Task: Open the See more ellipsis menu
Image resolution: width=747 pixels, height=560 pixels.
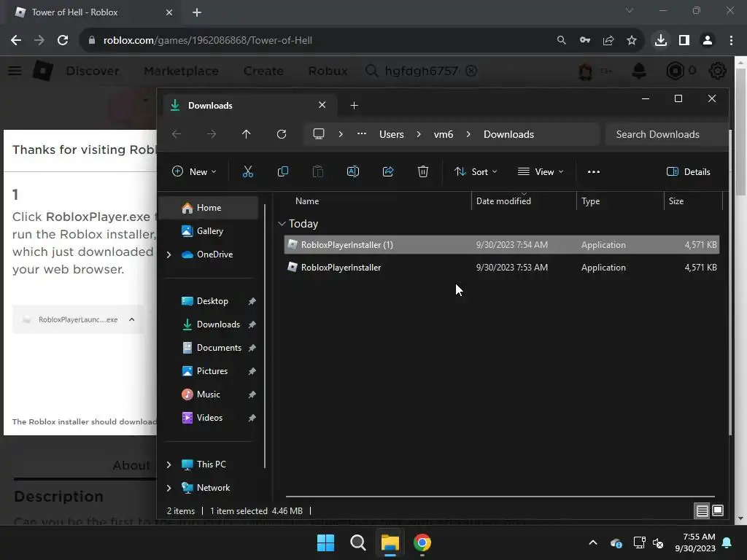Action: pos(594,172)
